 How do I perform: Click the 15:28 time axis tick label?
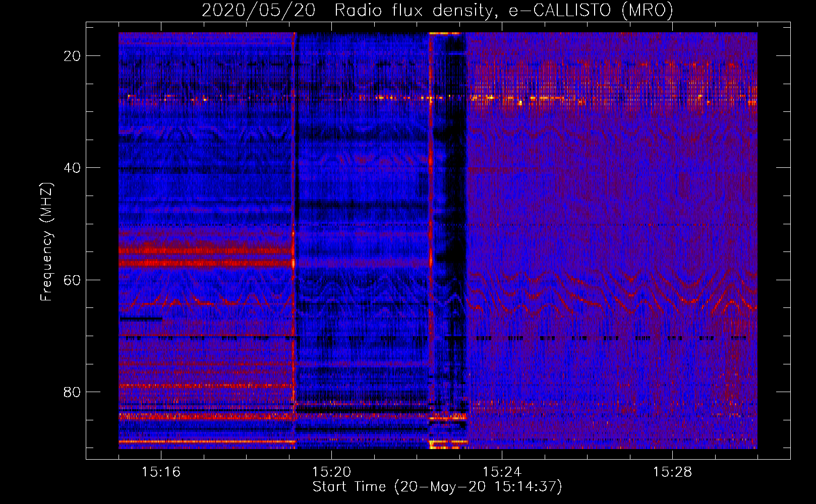[672, 472]
